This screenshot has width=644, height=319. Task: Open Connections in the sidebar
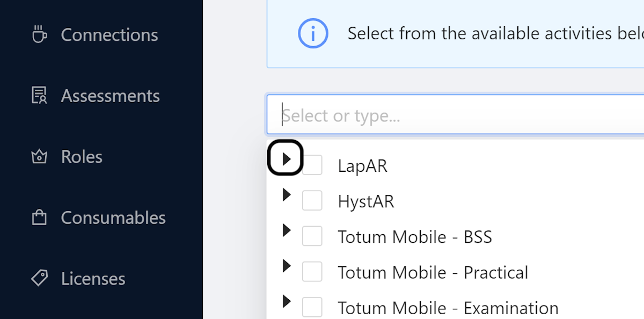pyautogui.click(x=109, y=34)
